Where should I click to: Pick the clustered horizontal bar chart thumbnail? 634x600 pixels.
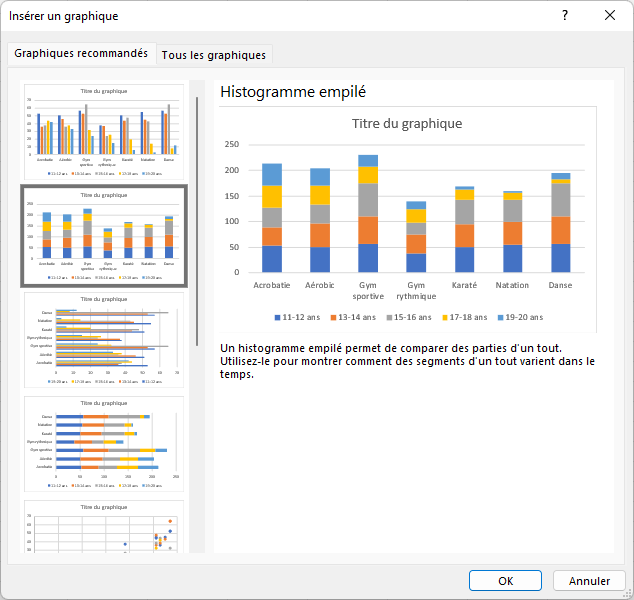pyautogui.click(x=103, y=339)
